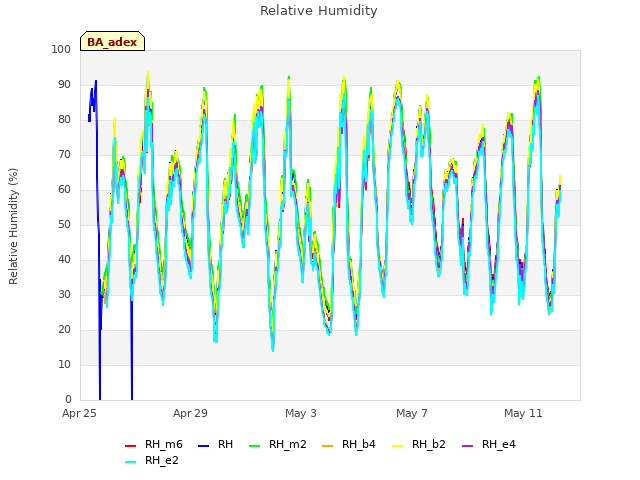Click the 90 y-axis tick label
The width and height of the screenshot is (640, 480).
(x=64, y=84)
